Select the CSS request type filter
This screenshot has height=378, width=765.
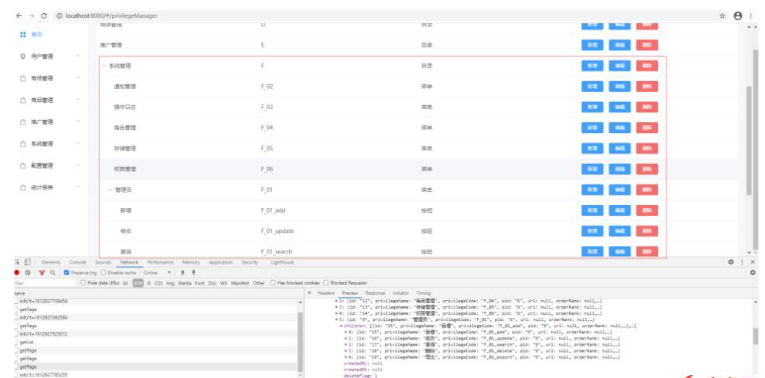158,283
